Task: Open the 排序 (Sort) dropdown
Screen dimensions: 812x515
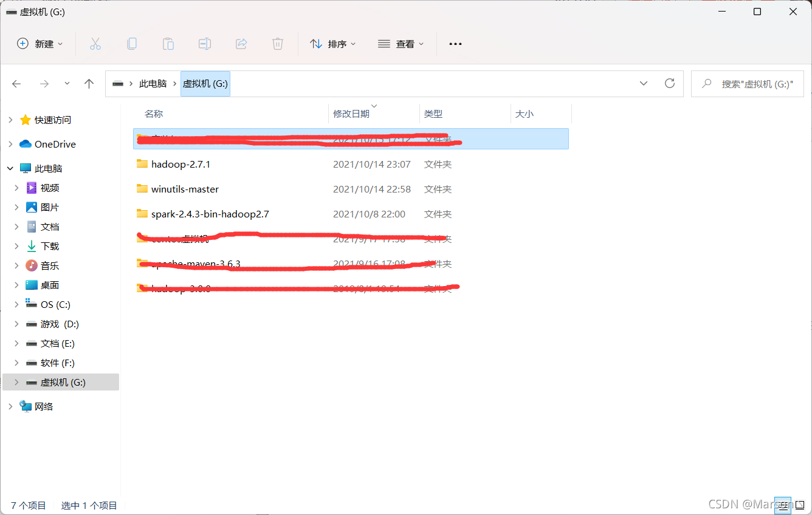Action: point(333,44)
